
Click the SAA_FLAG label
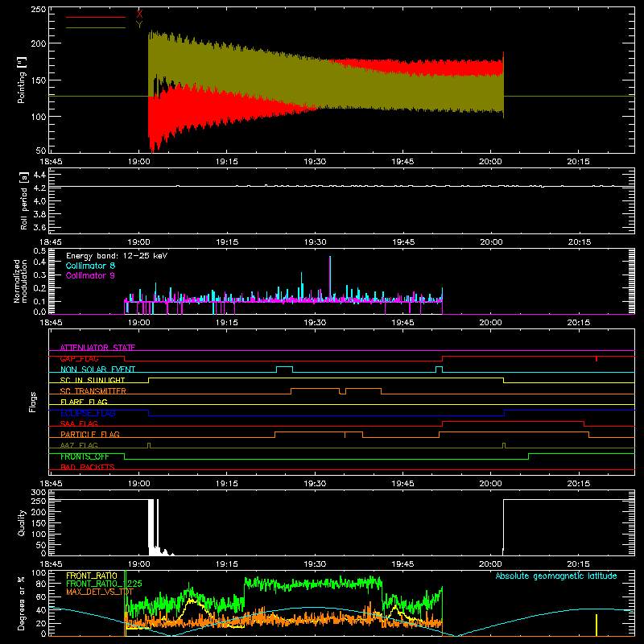[79, 423]
